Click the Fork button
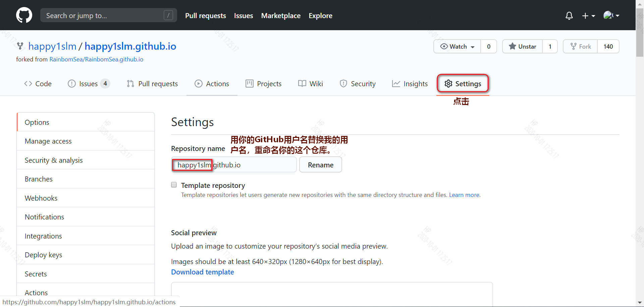This screenshot has width=644, height=307. coord(581,46)
